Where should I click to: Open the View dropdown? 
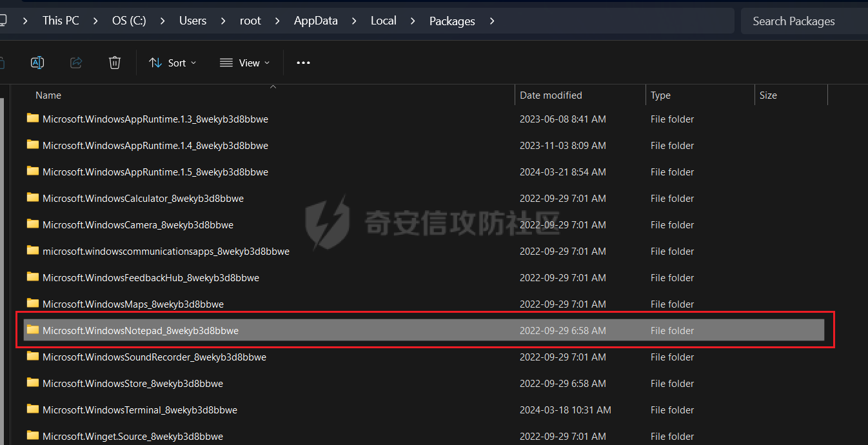244,63
